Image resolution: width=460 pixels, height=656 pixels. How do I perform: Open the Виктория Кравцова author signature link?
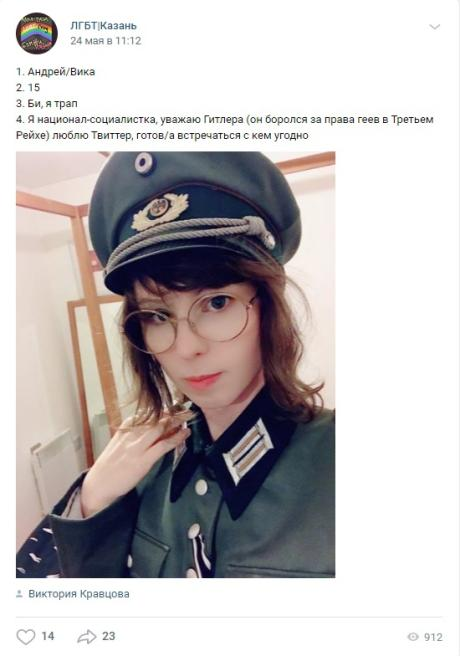click(x=79, y=594)
